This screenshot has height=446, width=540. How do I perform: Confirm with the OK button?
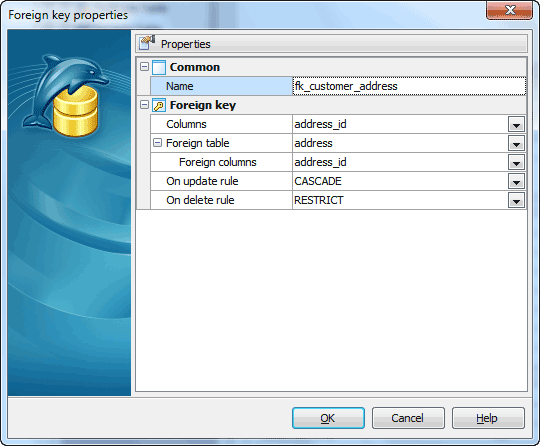coord(328,418)
